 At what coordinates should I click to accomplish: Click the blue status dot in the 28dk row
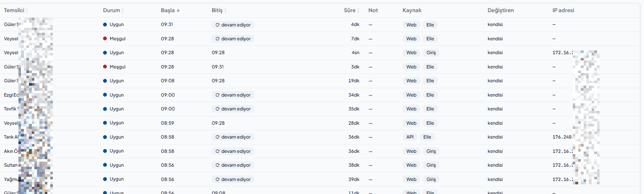tap(105, 123)
